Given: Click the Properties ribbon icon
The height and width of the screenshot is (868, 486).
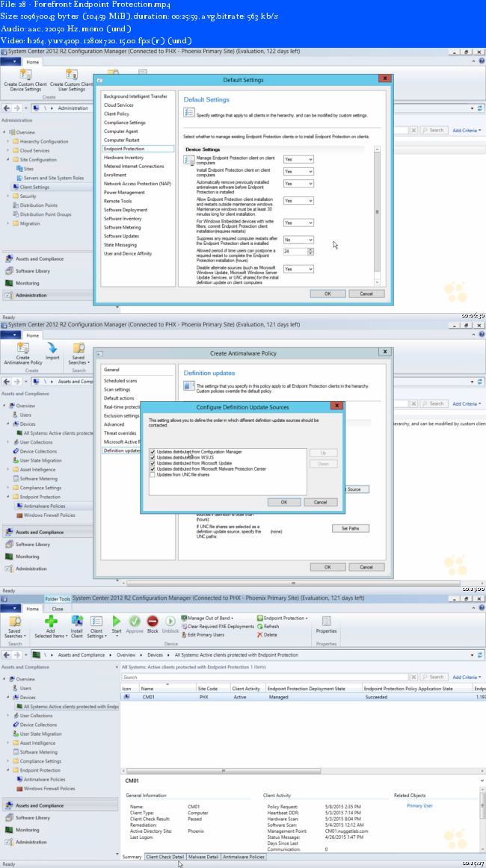Looking at the screenshot, I should (x=327, y=621).
